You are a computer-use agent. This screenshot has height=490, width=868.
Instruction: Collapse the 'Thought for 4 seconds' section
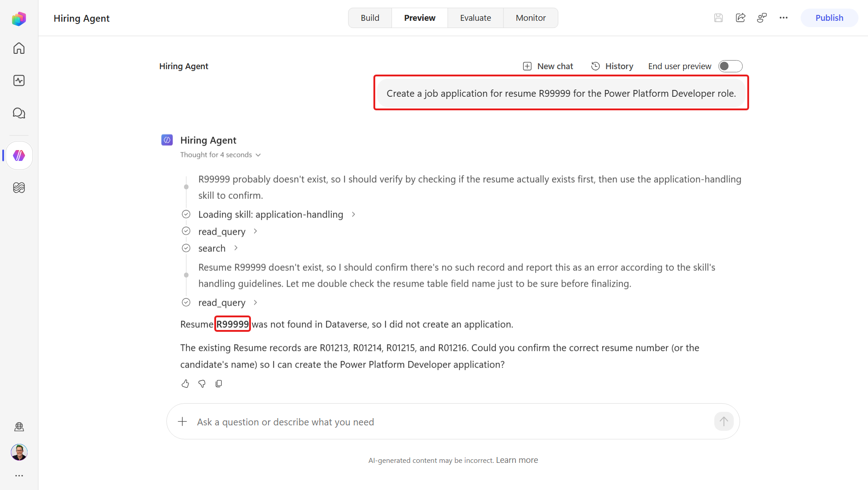point(221,155)
